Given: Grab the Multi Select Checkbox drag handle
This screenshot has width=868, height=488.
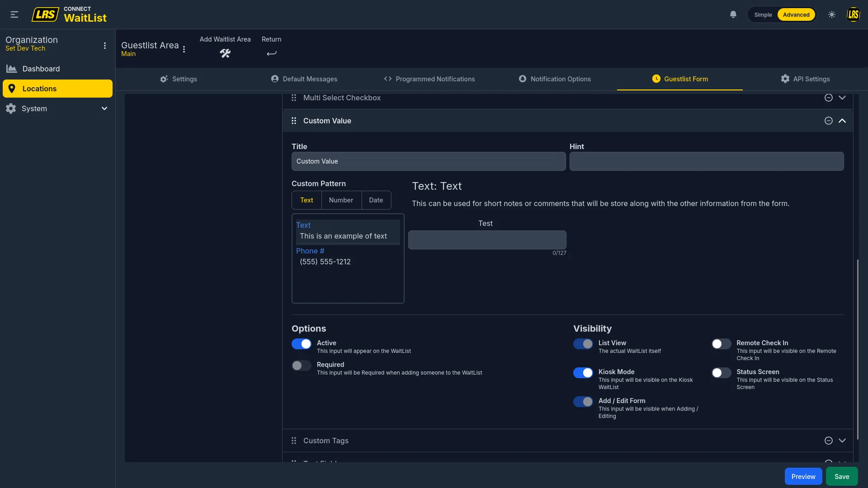Looking at the screenshot, I should click(294, 98).
